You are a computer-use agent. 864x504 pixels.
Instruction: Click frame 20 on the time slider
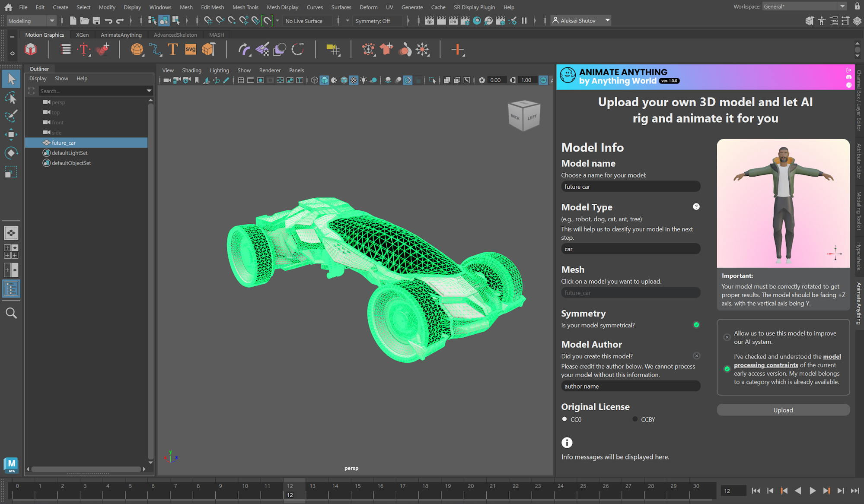[x=470, y=486]
